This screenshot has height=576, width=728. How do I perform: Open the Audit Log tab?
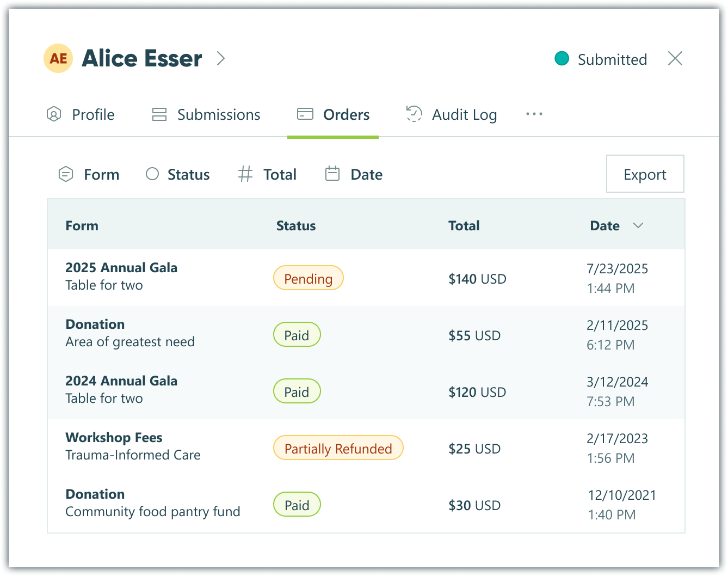click(452, 114)
